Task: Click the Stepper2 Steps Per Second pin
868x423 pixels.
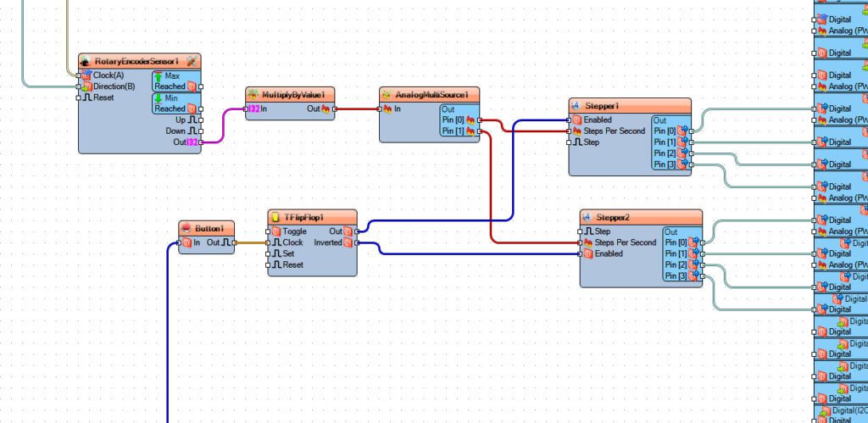Action: point(580,242)
